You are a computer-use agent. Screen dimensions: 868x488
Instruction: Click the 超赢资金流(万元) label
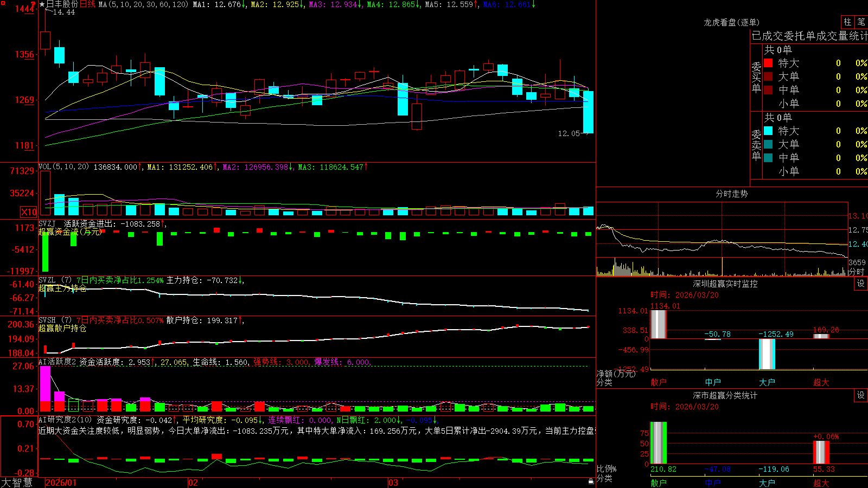pyautogui.click(x=69, y=232)
